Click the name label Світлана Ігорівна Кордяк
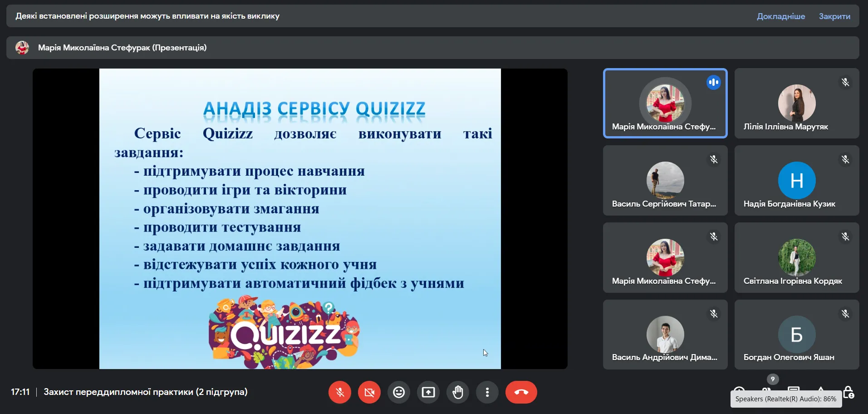 (793, 281)
